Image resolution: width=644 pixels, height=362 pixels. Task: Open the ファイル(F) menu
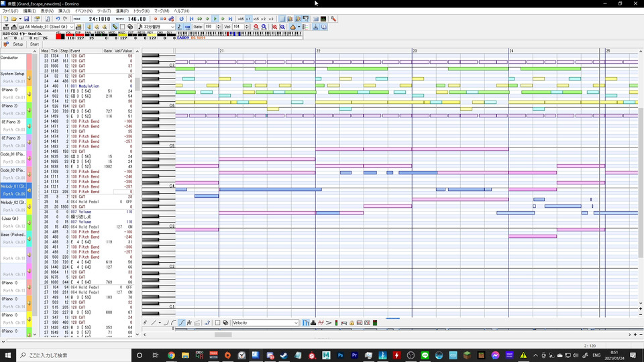pos(10,11)
